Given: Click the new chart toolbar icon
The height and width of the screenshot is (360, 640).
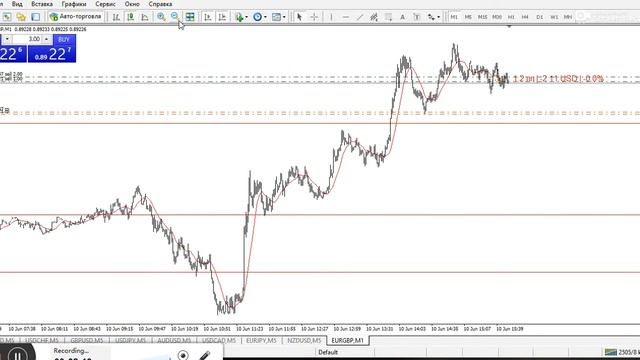Looking at the screenshot, I should (7, 17).
